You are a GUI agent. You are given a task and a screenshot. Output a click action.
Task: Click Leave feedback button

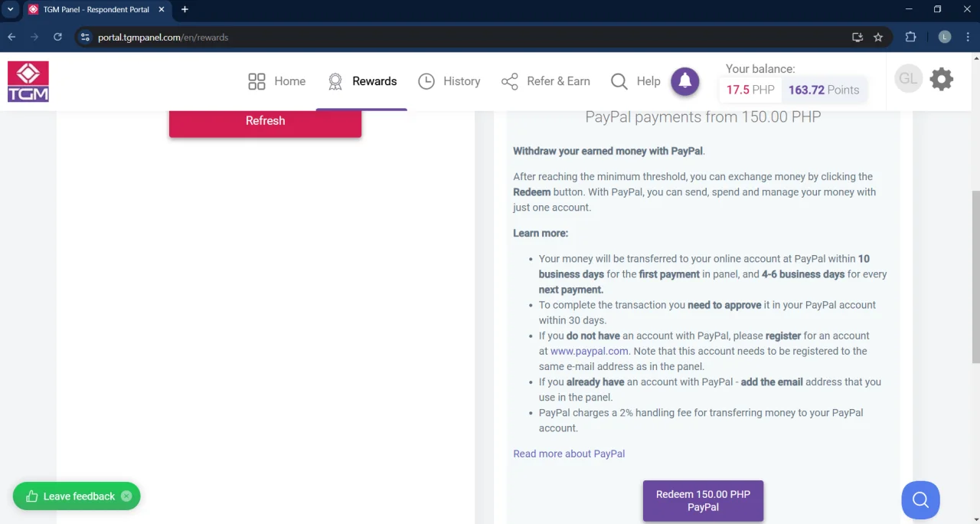click(x=77, y=496)
